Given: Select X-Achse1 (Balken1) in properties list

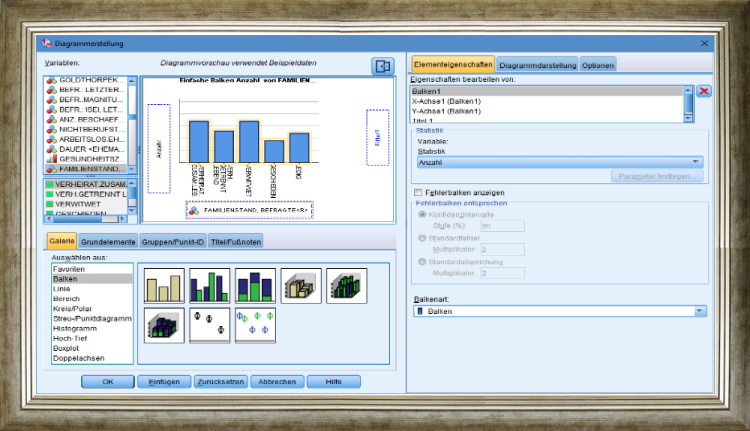Looking at the screenshot, I should click(547, 101).
